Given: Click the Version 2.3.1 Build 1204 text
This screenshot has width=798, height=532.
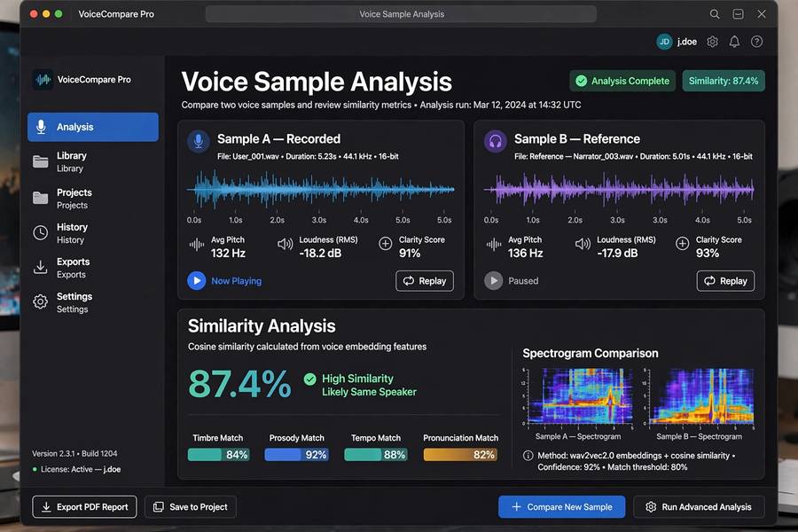Looking at the screenshot, I should click(x=74, y=454).
